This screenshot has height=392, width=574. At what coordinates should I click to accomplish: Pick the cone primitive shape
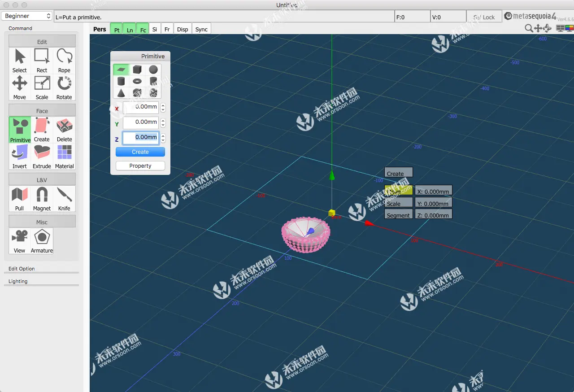click(x=121, y=93)
